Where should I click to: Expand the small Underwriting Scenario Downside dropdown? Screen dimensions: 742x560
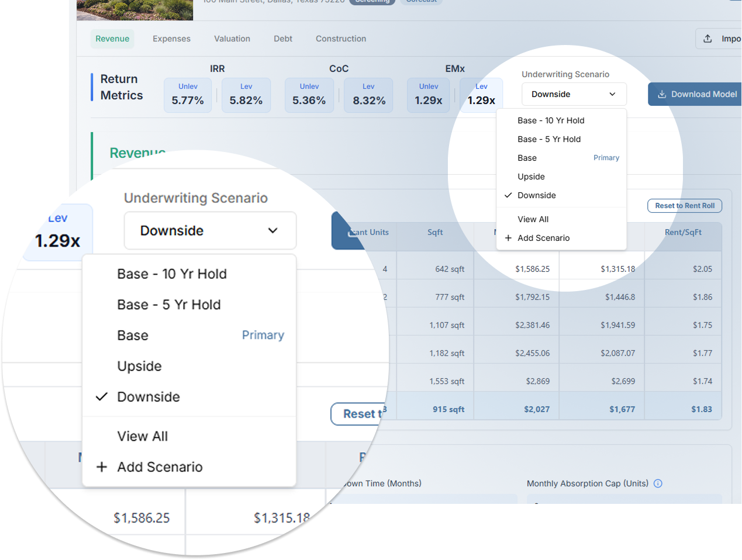point(574,94)
